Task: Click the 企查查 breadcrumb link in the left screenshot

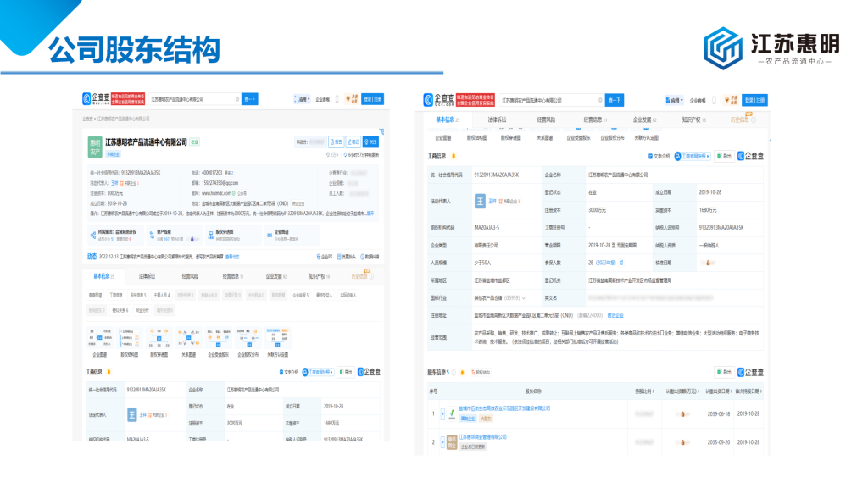Action: pos(87,119)
